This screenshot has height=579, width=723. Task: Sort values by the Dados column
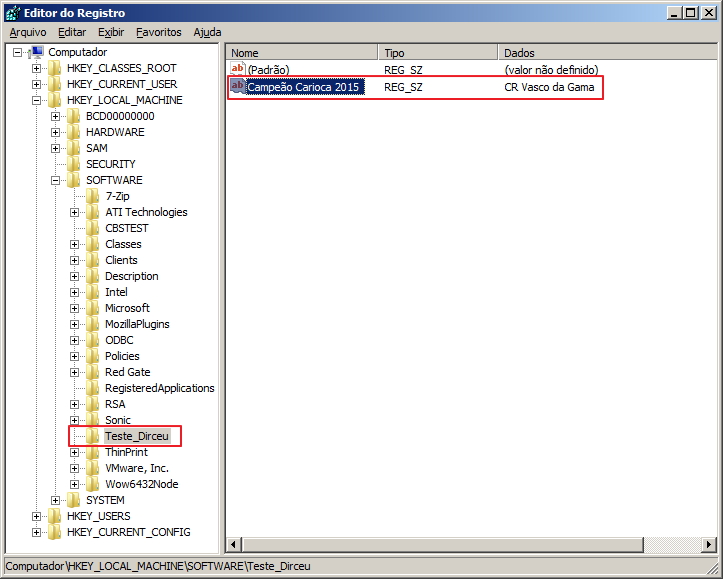608,53
